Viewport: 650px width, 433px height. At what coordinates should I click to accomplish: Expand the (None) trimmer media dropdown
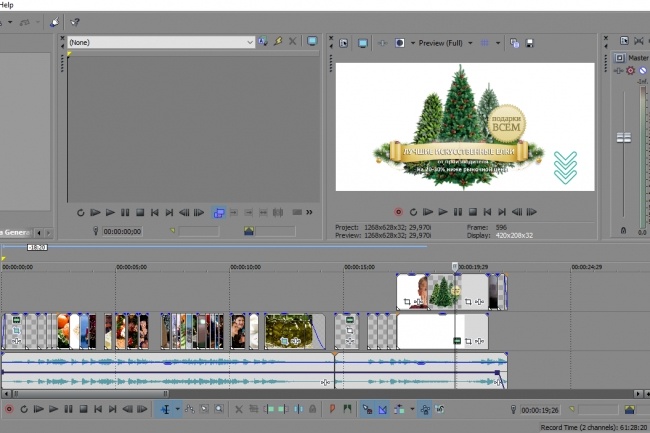point(250,42)
